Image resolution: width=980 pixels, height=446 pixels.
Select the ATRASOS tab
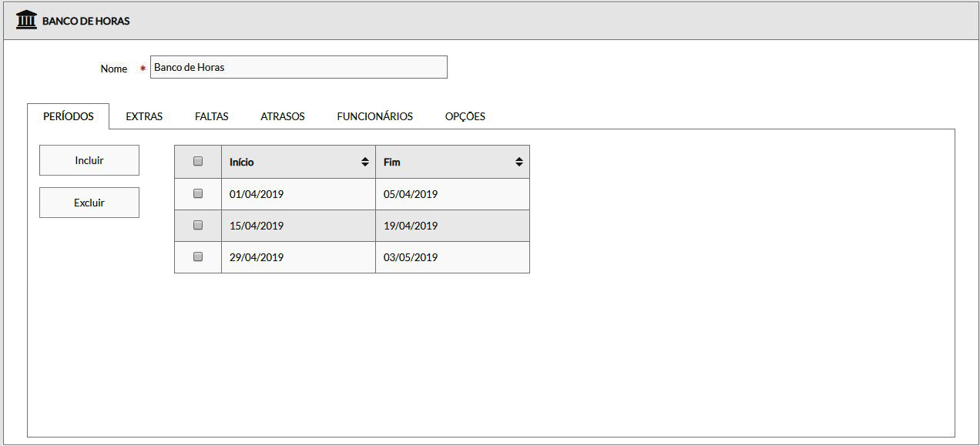283,116
